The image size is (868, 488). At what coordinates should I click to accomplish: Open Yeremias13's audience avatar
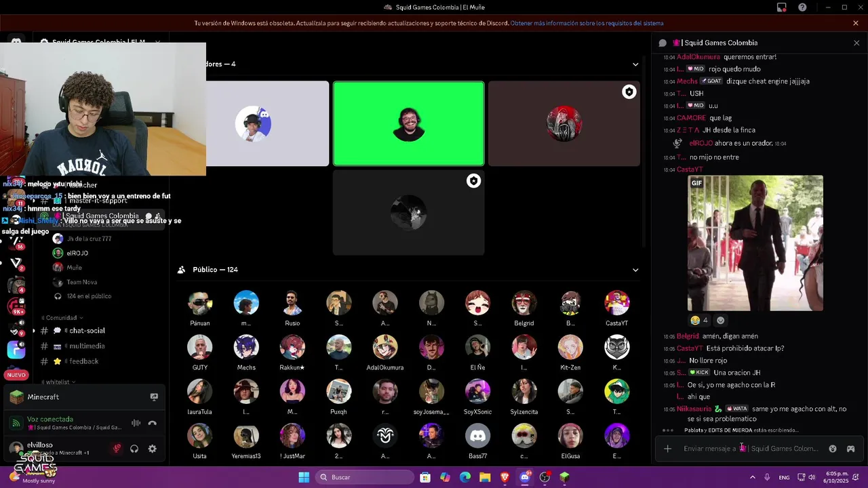tap(246, 436)
